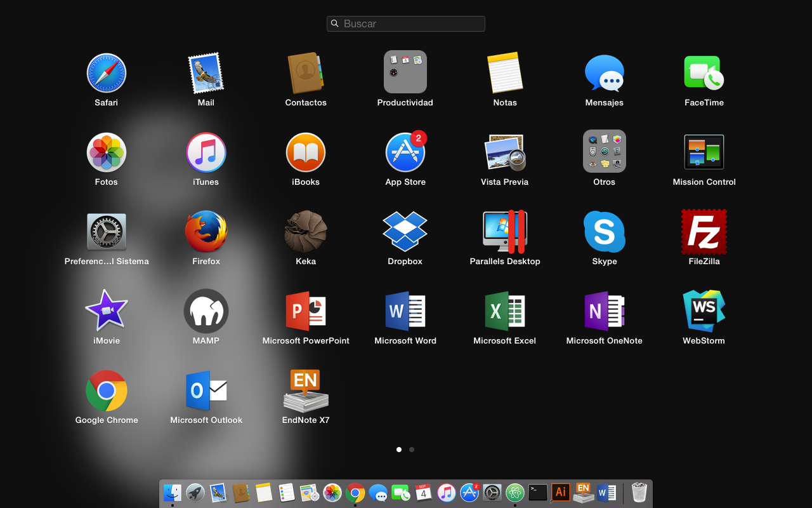
Task: Switch to the second Launchpad page dot
Action: [412, 450]
